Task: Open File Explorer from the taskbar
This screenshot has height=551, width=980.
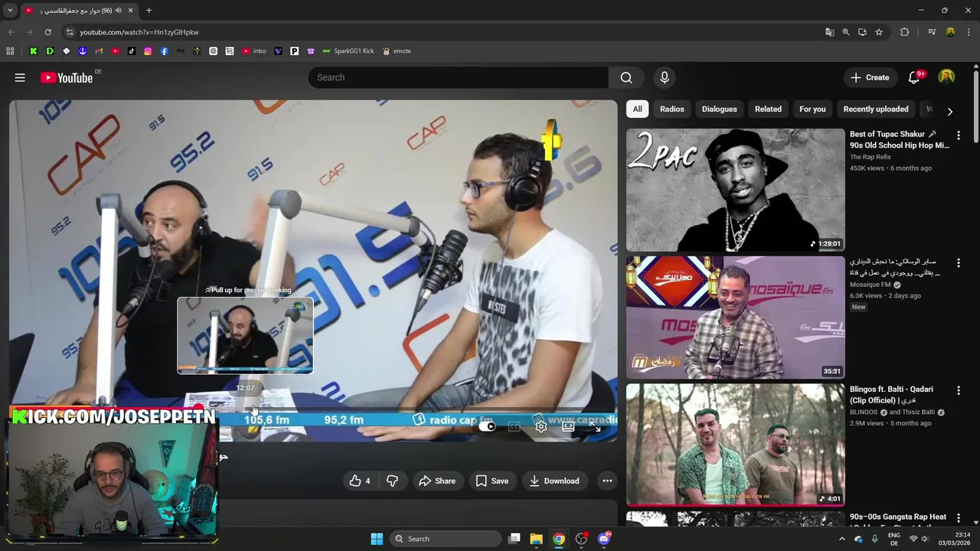Action: 536,539
